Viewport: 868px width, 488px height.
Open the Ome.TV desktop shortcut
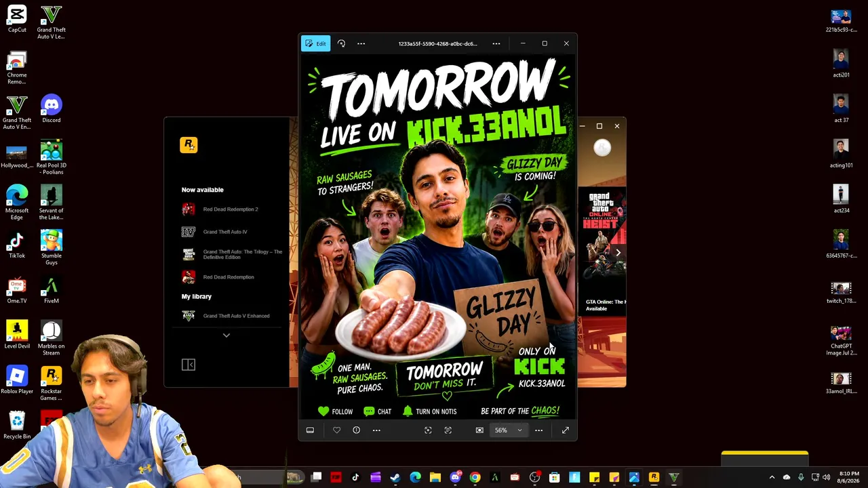[x=17, y=290]
